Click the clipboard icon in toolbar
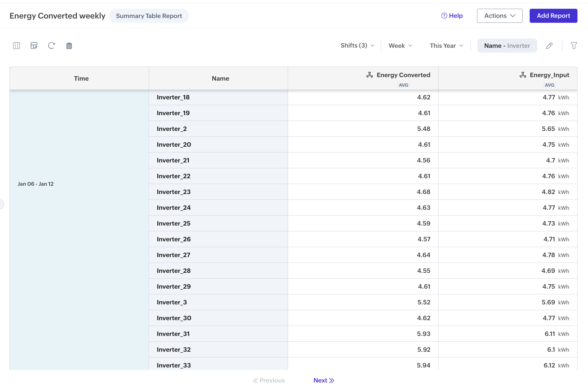The width and height of the screenshot is (588, 388). [69, 46]
